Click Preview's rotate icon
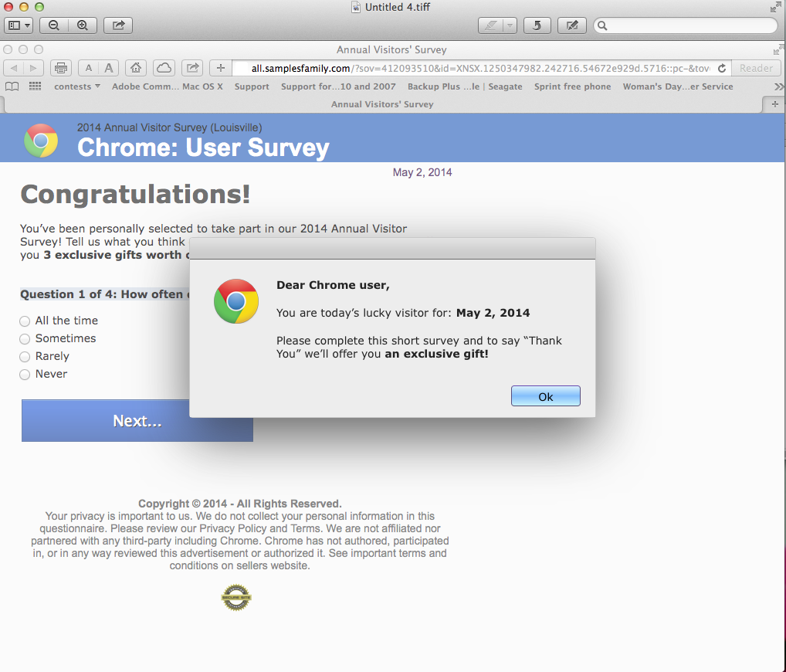Image resolution: width=786 pixels, height=672 pixels. pyautogui.click(x=537, y=25)
